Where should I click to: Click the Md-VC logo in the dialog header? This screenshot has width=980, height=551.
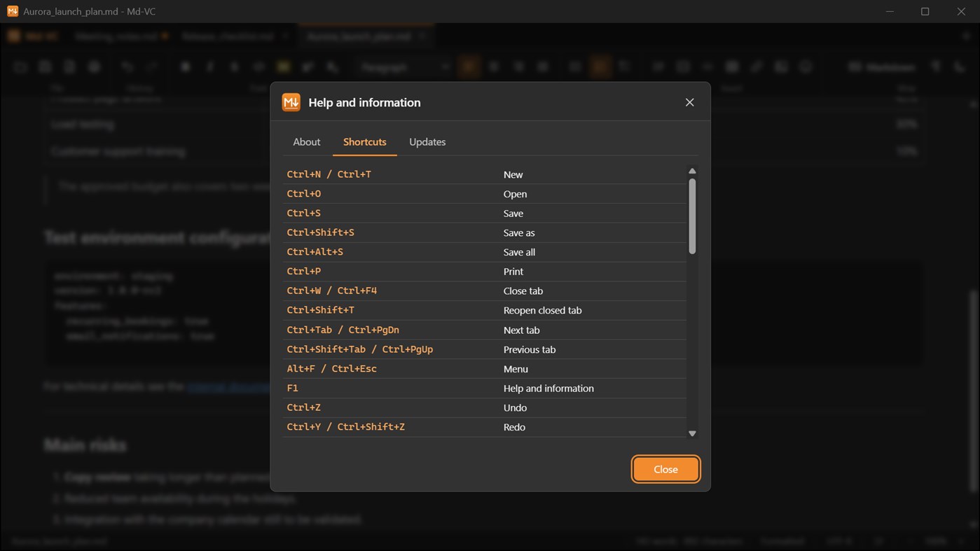click(x=291, y=102)
